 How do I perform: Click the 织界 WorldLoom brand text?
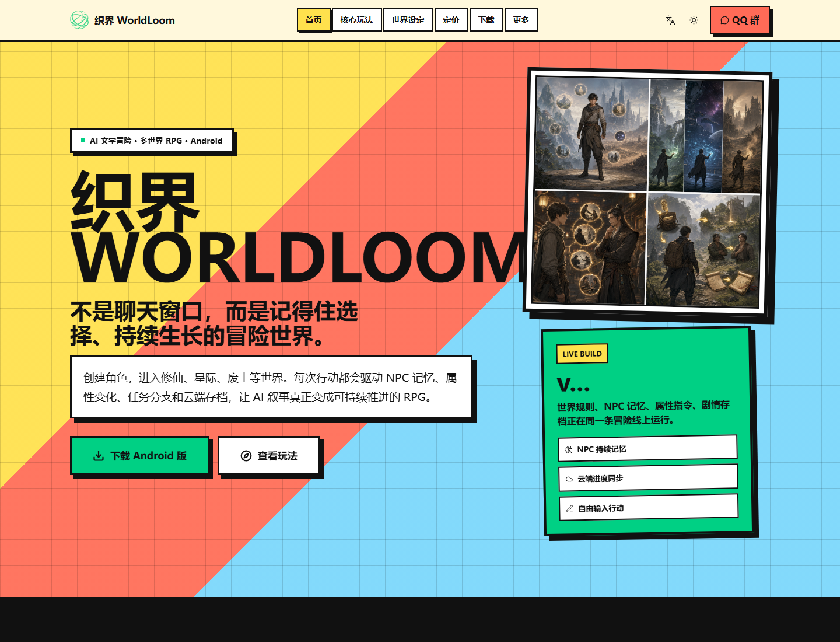click(135, 20)
